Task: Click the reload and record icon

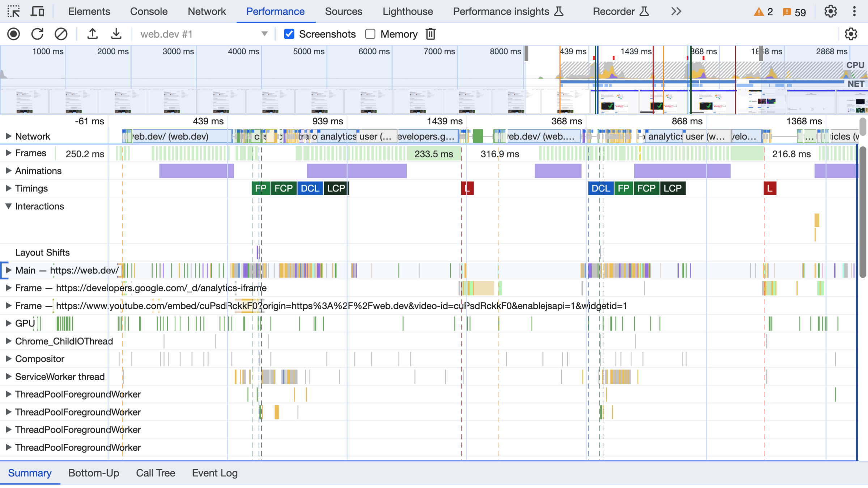Action: tap(37, 34)
